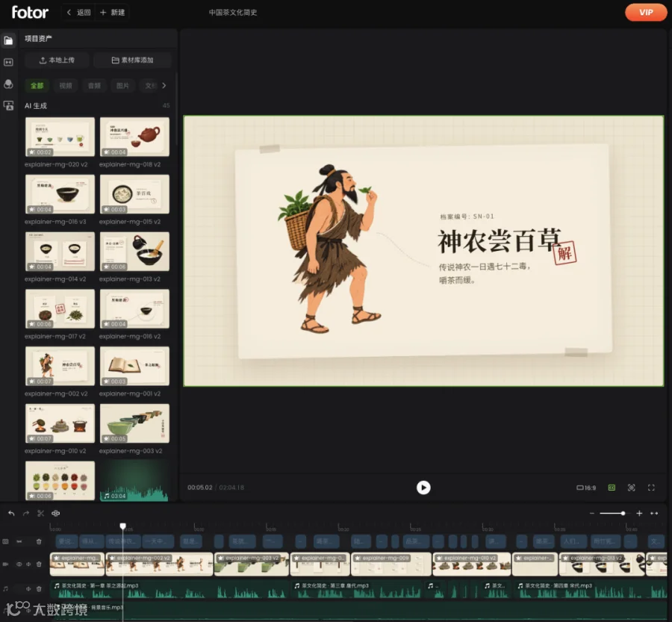Select explainer-mg-013 v2 asset thumbnail
The image size is (672, 622).
(x=134, y=251)
